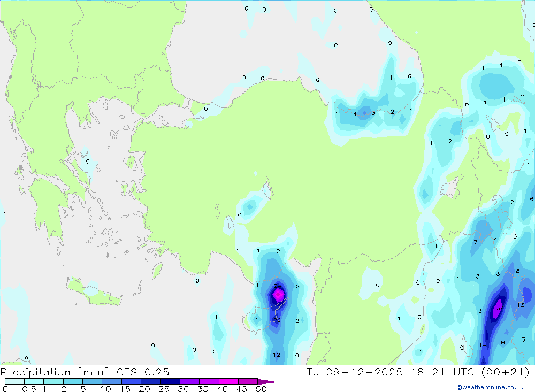Click the 10–15 mm blue legend swatch
535x392 pixels.
click(112, 381)
